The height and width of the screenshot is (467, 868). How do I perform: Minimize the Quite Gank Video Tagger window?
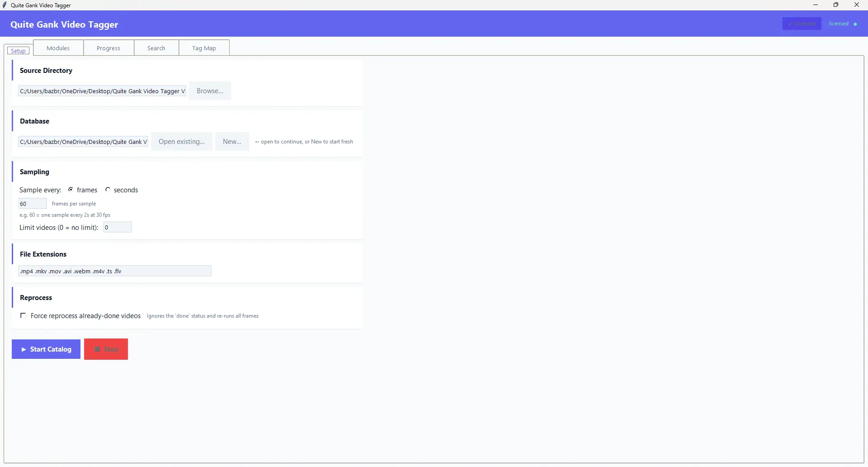coord(816,5)
